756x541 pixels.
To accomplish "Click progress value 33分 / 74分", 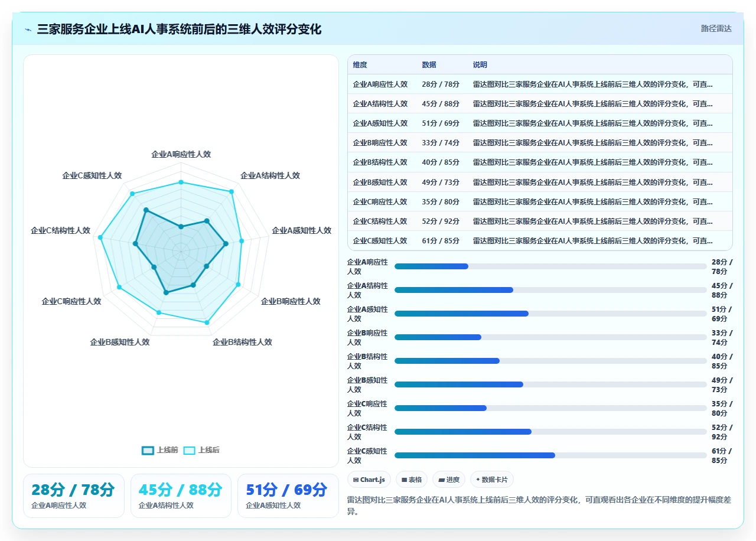I will (722, 337).
